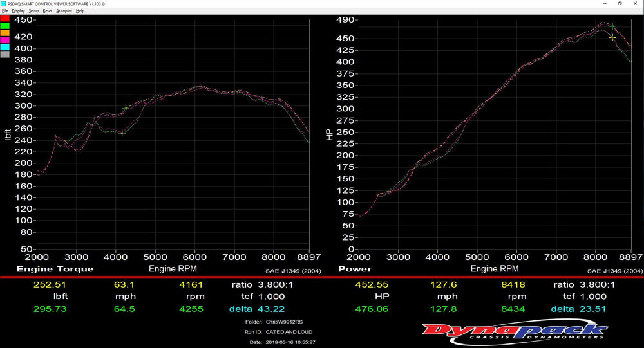Viewport: 644px width, 348px height.
Task: Select the red run color swatch
Action: point(5,18)
